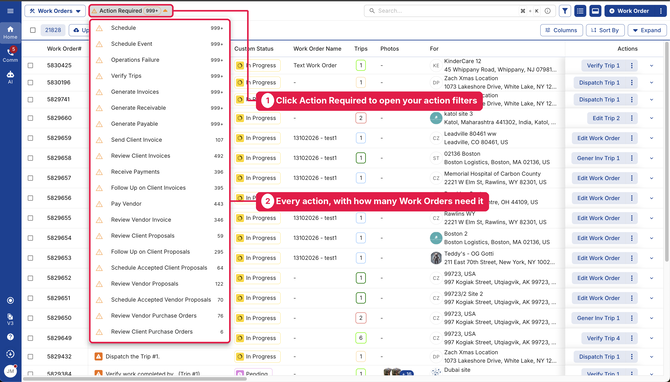Viewport: 670px width, 382px height.
Task: Click the katol site 3 avatar icon
Action: [x=436, y=118]
